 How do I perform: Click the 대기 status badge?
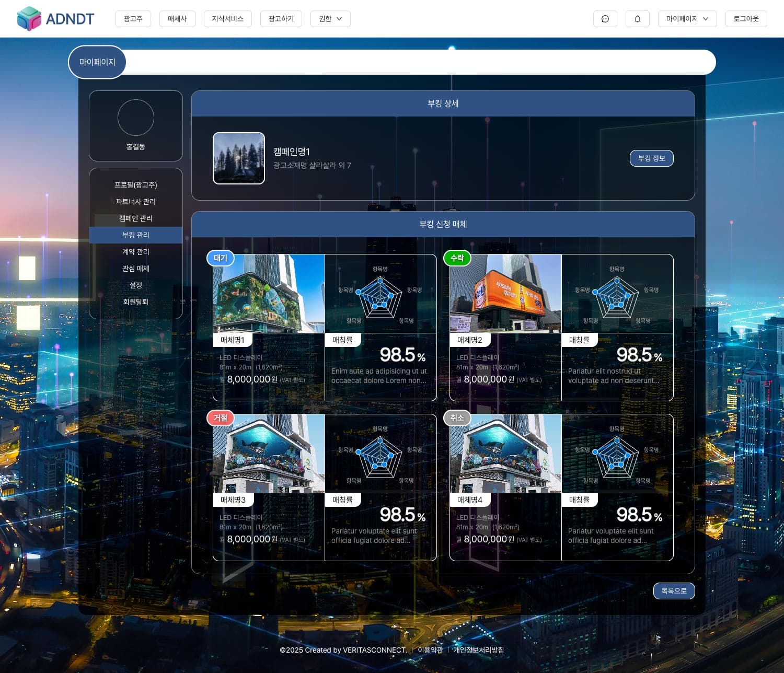tap(221, 258)
